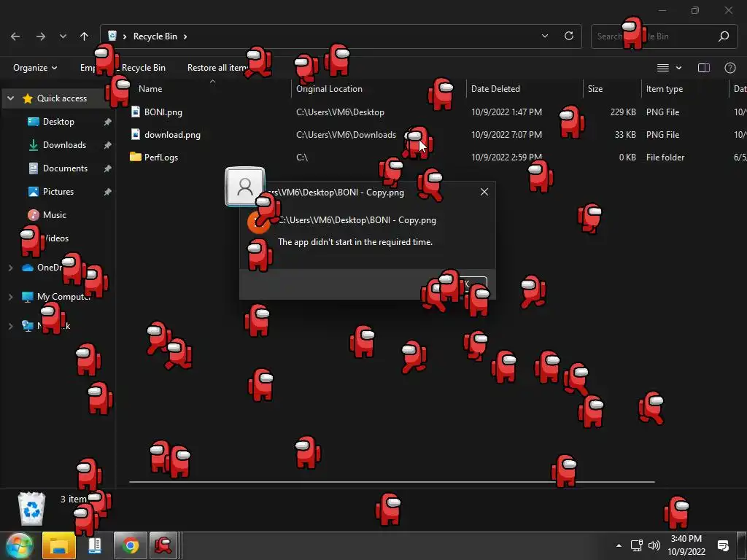Expand the My Computer tree node
Viewport: 747px width, 560px height.
(x=10, y=297)
